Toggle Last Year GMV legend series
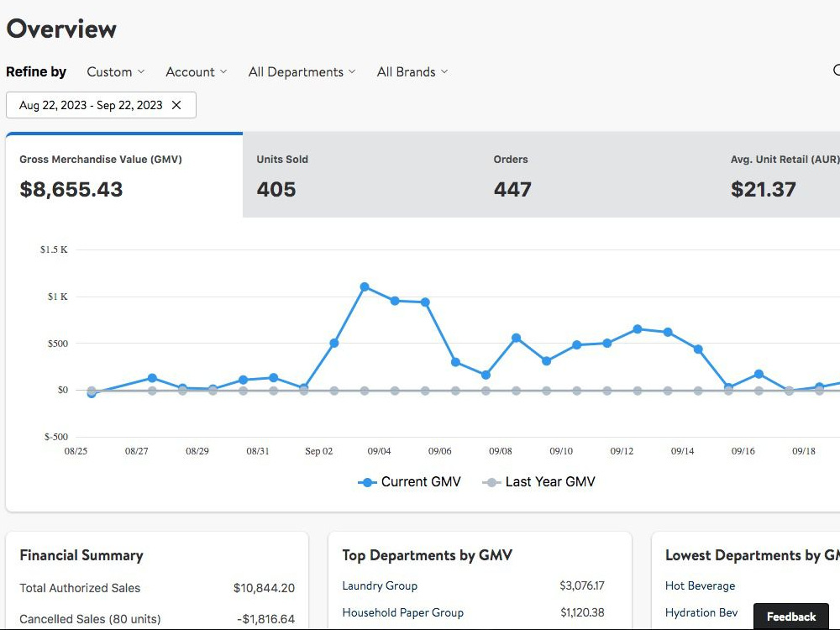Screen dimensions: 840x630 [538, 481]
